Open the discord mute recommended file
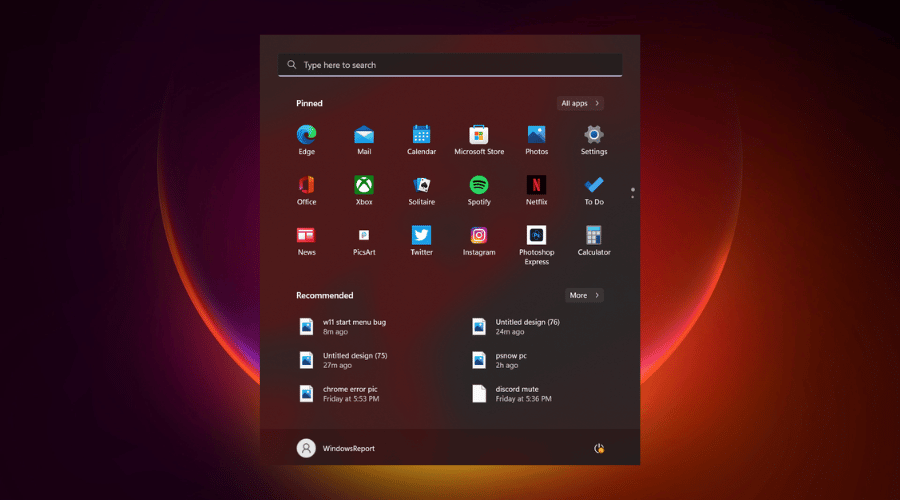The image size is (900, 500). point(512,394)
